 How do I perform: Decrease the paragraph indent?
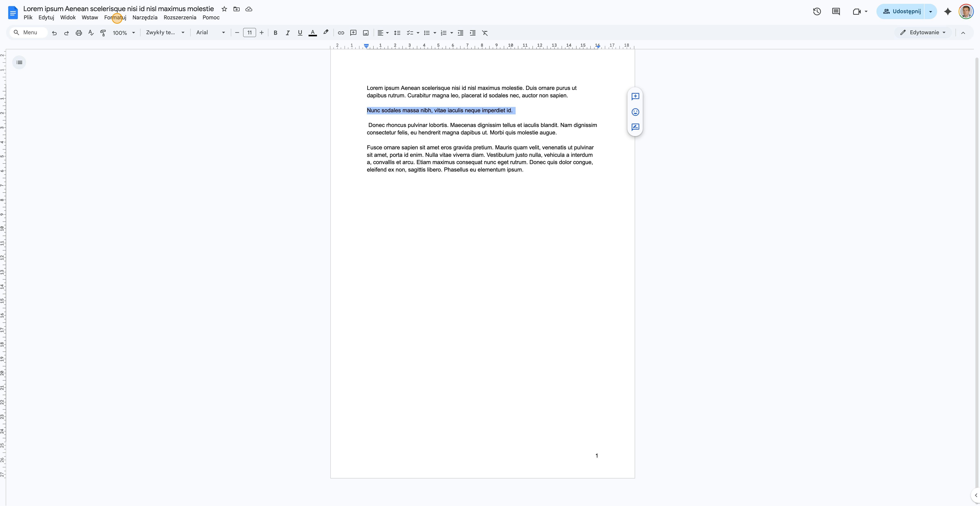click(x=460, y=33)
